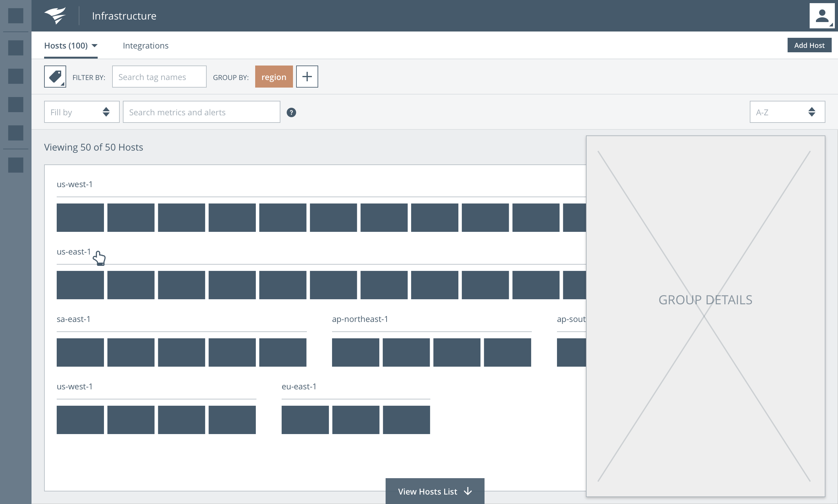Click the down arrow on View Hosts List

[x=468, y=491]
